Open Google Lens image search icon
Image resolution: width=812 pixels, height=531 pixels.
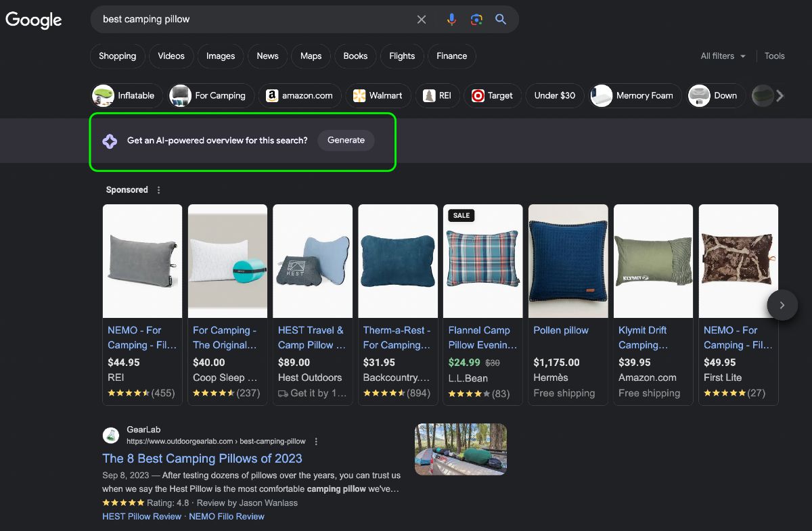[476, 20]
